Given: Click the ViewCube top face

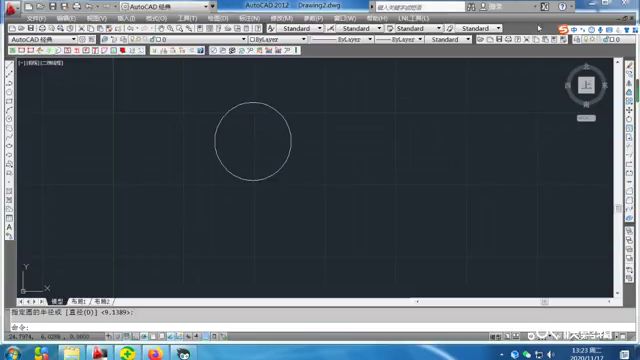Looking at the screenshot, I should [x=586, y=85].
